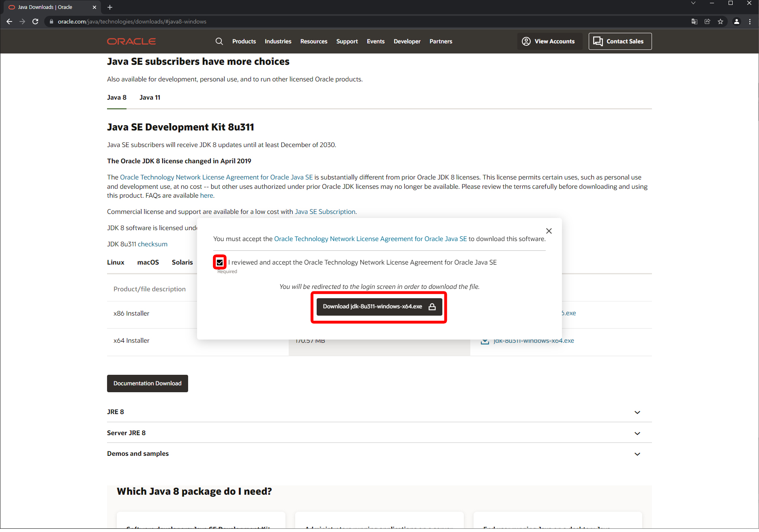
Task: Open the Resources menu
Action: (x=314, y=41)
